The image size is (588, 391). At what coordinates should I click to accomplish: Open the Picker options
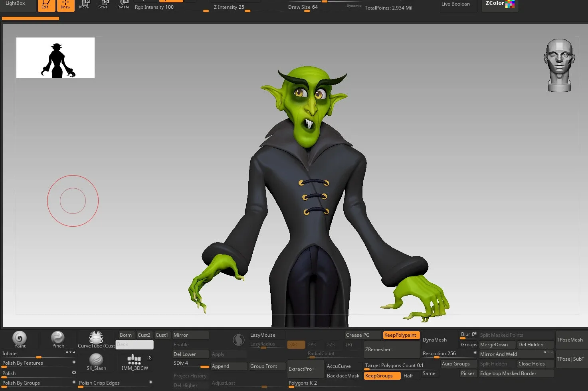pyautogui.click(x=467, y=373)
